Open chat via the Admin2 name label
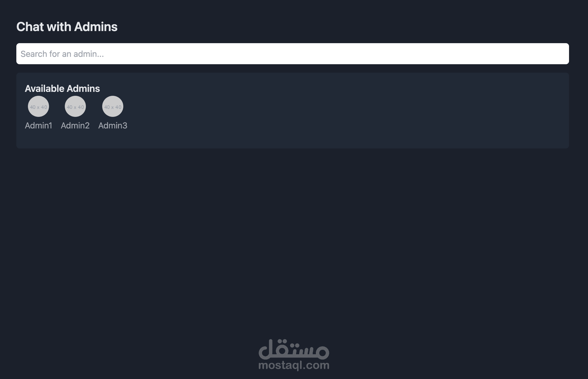 pos(75,126)
